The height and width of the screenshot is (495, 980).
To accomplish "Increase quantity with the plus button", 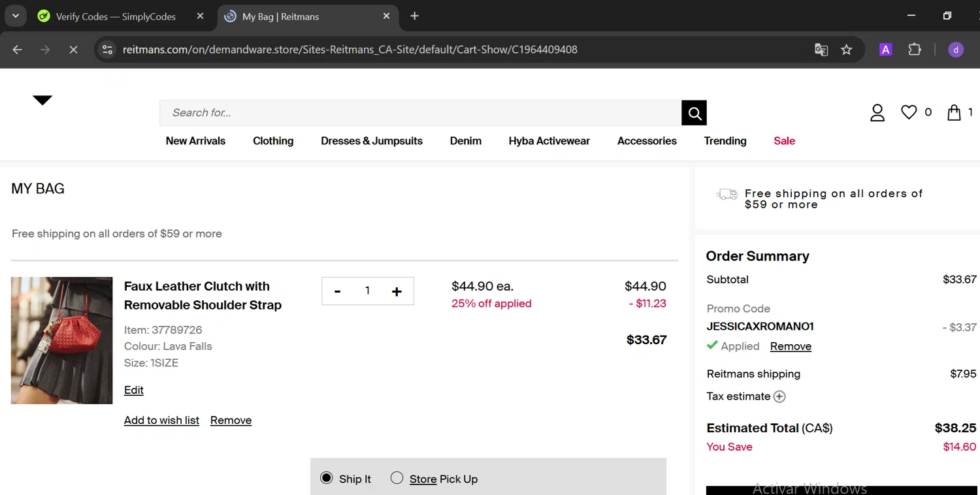I will click(x=397, y=291).
